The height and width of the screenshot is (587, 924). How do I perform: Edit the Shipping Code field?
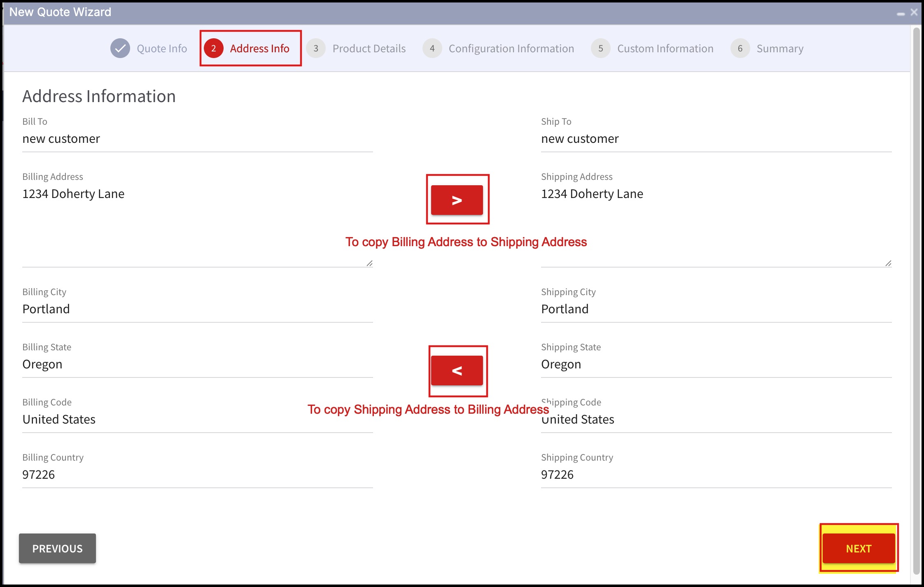pyautogui.click(x=716, y=420)
